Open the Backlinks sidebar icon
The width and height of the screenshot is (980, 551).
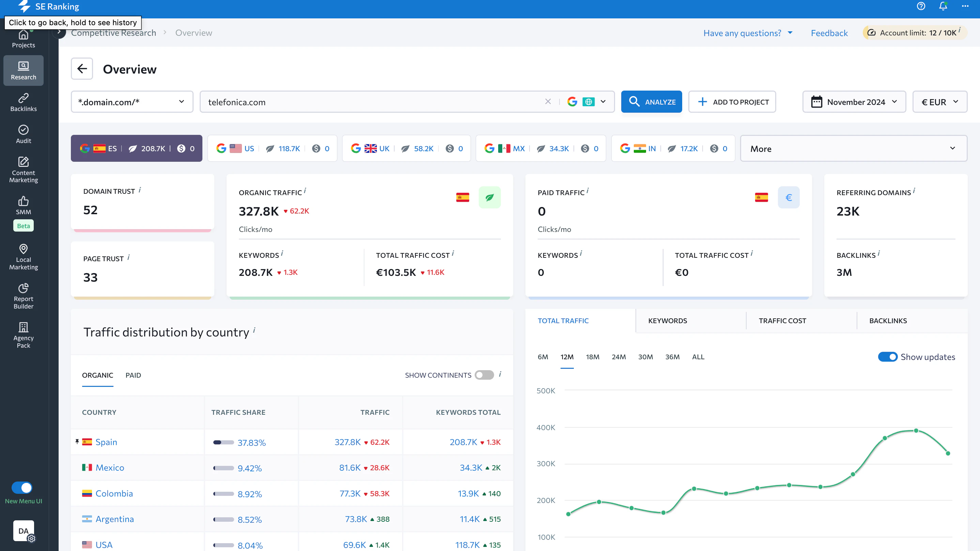(x=23, y=102)
